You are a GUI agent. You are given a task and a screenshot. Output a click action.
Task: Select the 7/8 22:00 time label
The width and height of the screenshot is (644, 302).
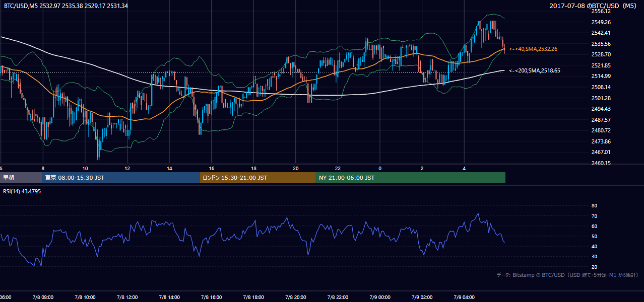click(338, 297)
